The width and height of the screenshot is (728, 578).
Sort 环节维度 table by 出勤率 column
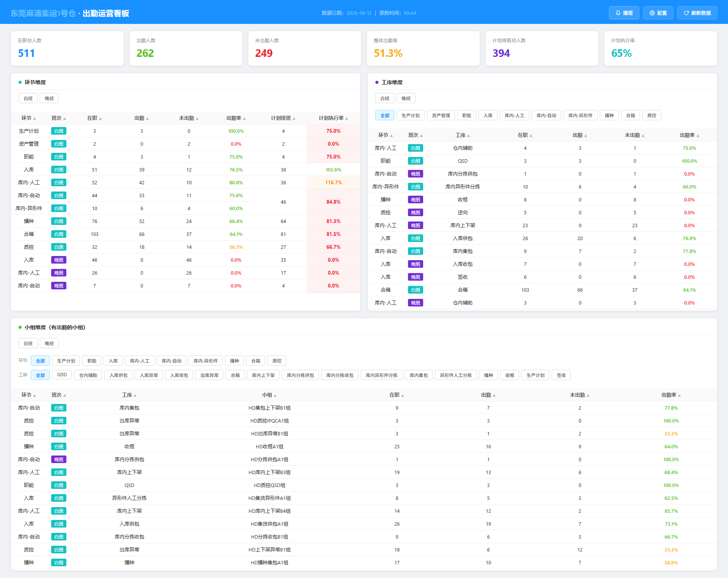coord(236,118)
